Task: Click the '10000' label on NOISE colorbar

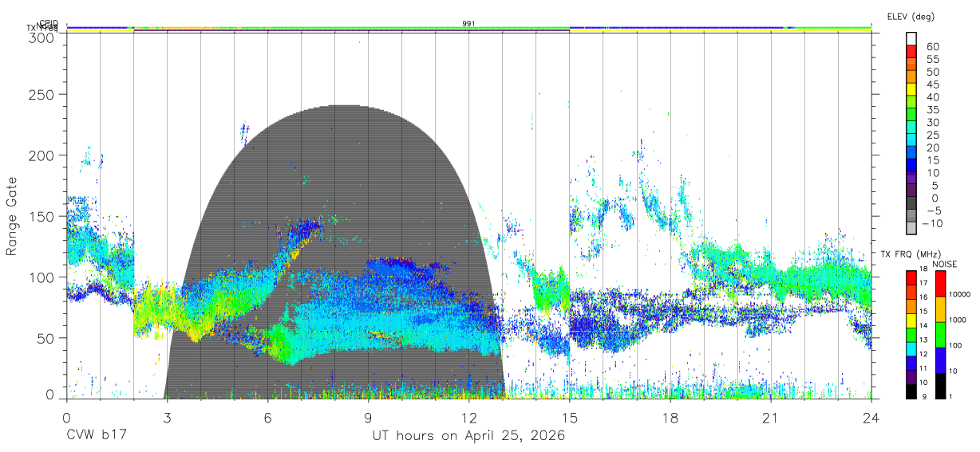Action: pyautogui.click(x=962, y=294)
